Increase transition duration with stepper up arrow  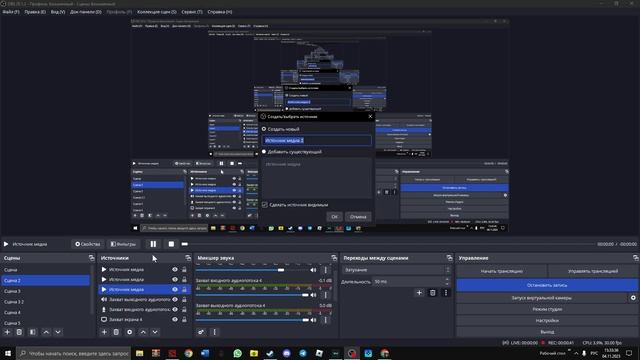pos(447,280)
